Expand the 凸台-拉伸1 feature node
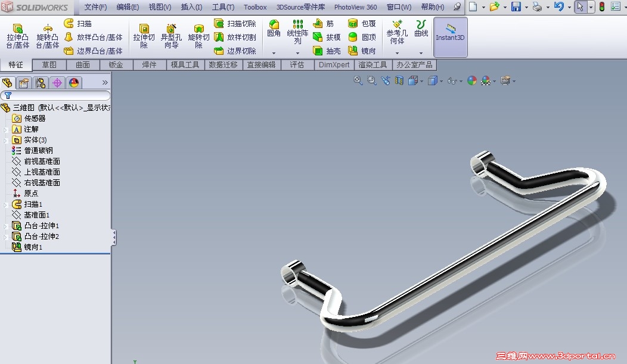This screenshot has width=627, height=364. 5,226
